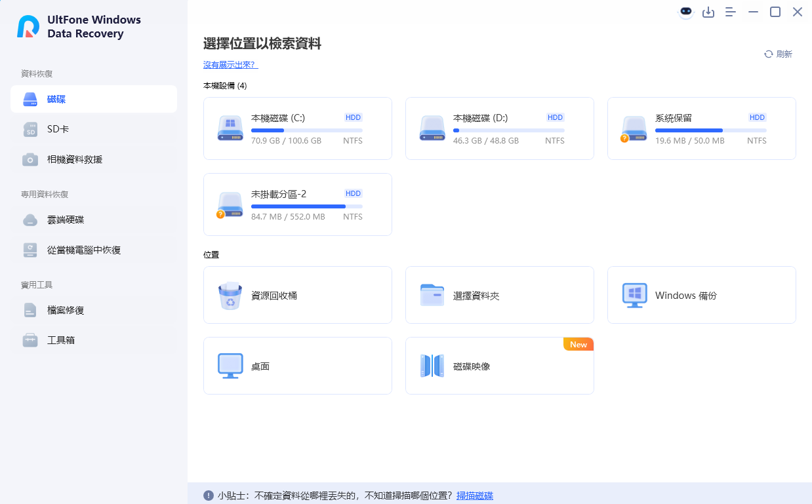Click the 19.6 MB / 50.0 MB text
The height and width of the screenshot is (504, 812).
pyautogui.click(x=690, y=141)
